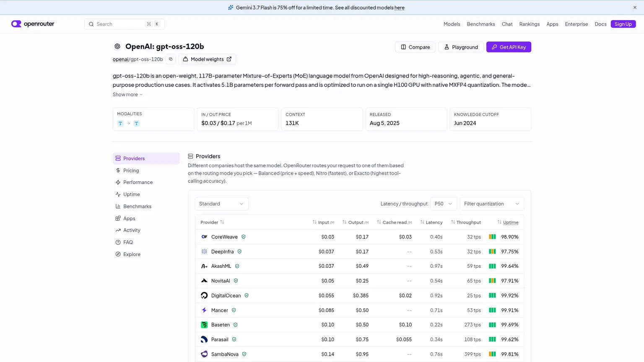Click the Sign Up button

pos(623,24)
